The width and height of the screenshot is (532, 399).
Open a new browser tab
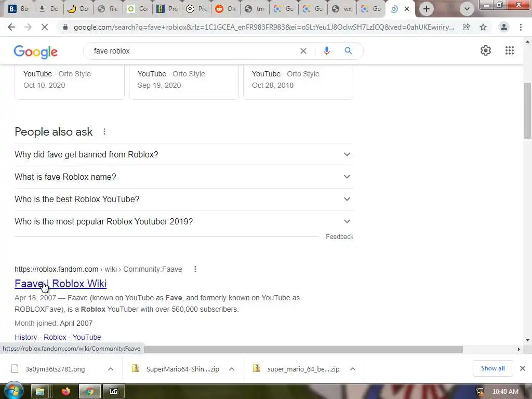427,9
